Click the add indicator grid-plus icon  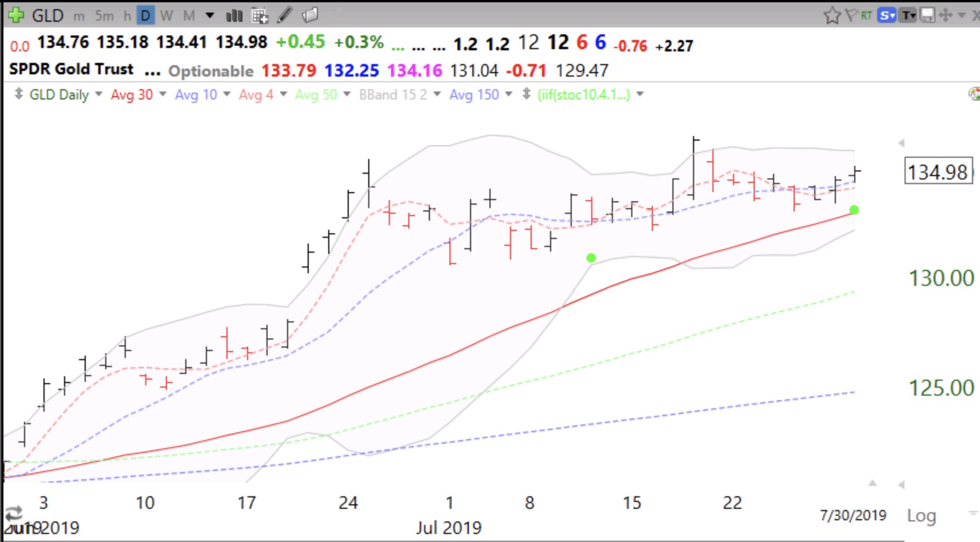coord(260,15)
